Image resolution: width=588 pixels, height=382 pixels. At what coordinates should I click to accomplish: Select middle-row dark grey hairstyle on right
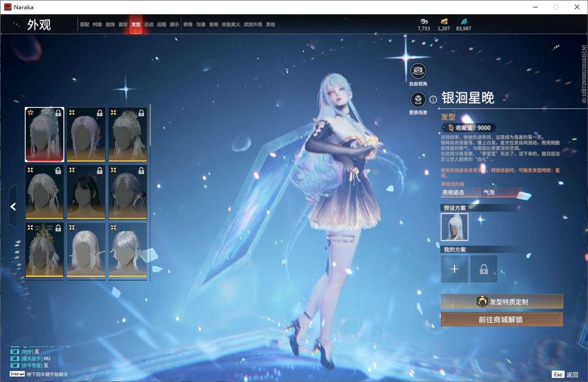[127, 192]
